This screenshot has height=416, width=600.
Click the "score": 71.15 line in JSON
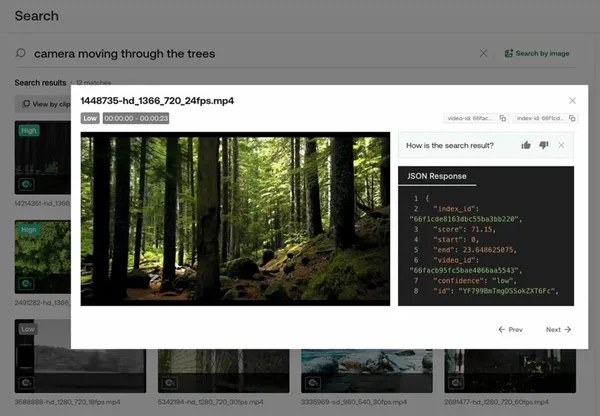pos(464,229)
